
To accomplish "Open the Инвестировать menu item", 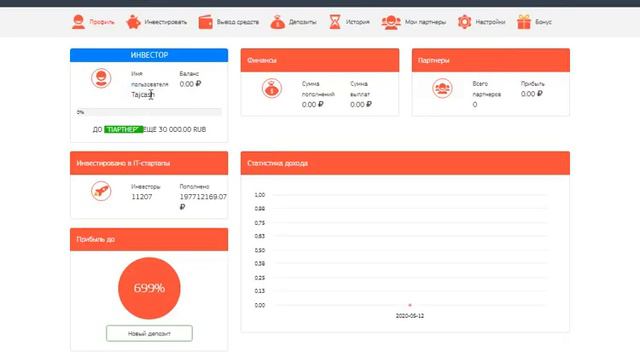I will click(x=166, y=22).
